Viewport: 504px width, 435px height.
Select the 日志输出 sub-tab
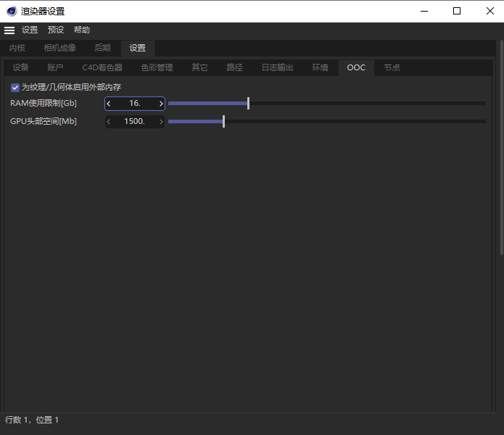[x=278, y=68]
